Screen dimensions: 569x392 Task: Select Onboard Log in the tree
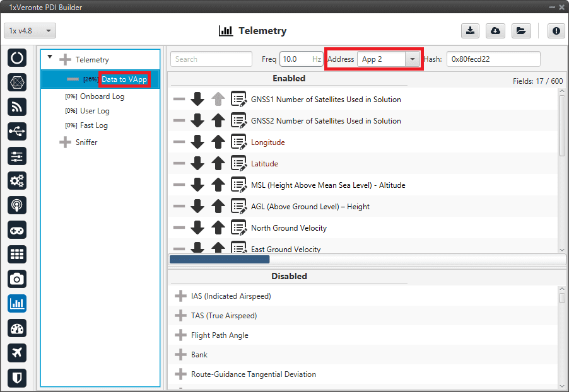click(102, 96)
